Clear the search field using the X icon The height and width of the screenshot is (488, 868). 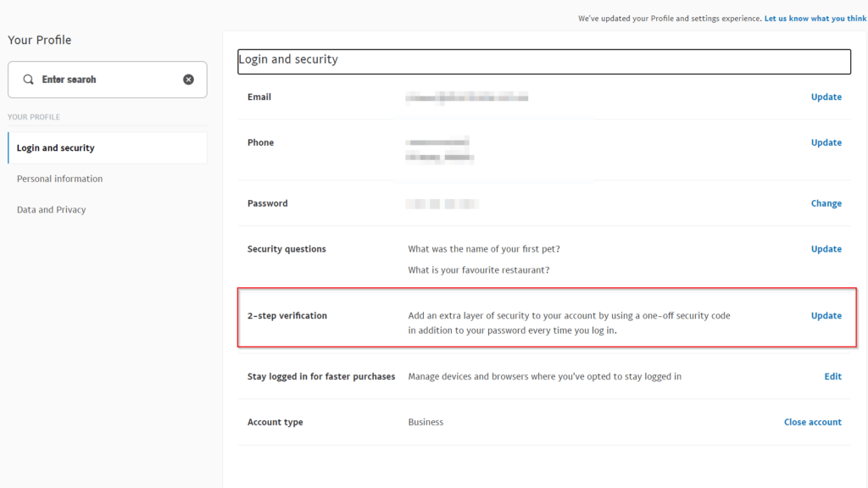point(188,79)
